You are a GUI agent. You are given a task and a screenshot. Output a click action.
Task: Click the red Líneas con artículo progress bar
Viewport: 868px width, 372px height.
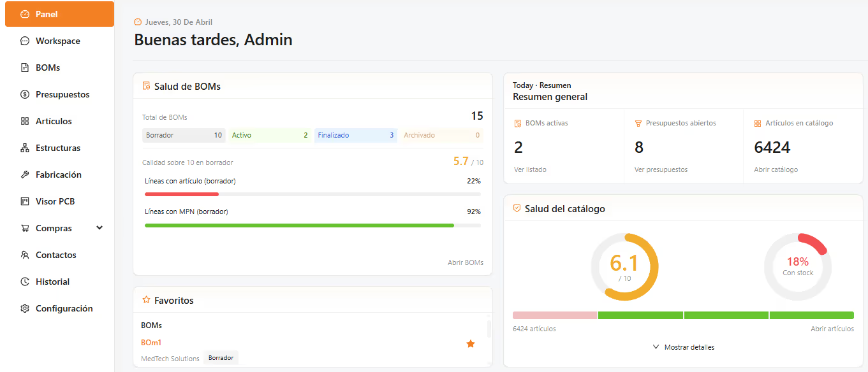[182, 194]
